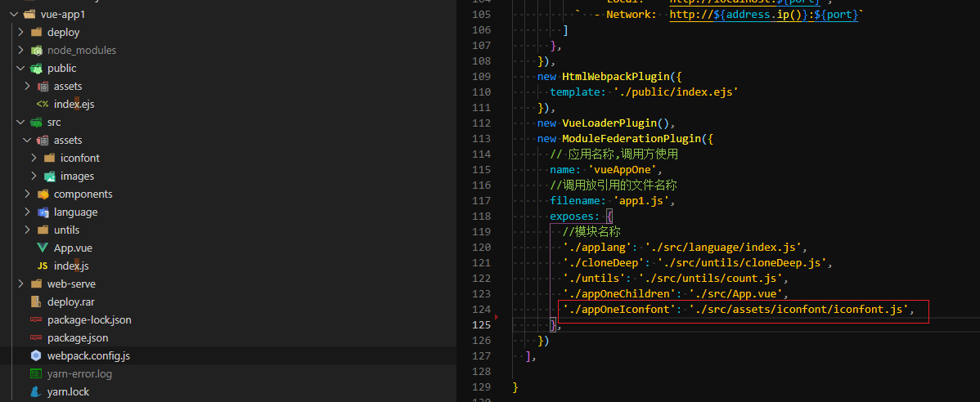The width and height of the screenshot is (980, 402).
Task: Click the JS icon beside index.js
Action: coord(43,266)
